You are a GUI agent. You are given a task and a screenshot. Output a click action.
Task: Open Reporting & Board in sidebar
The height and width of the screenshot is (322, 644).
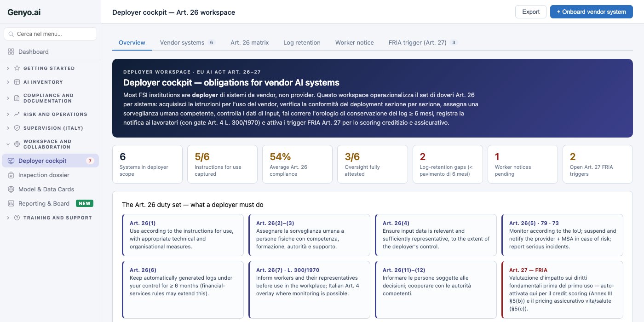tap(50, 203)
